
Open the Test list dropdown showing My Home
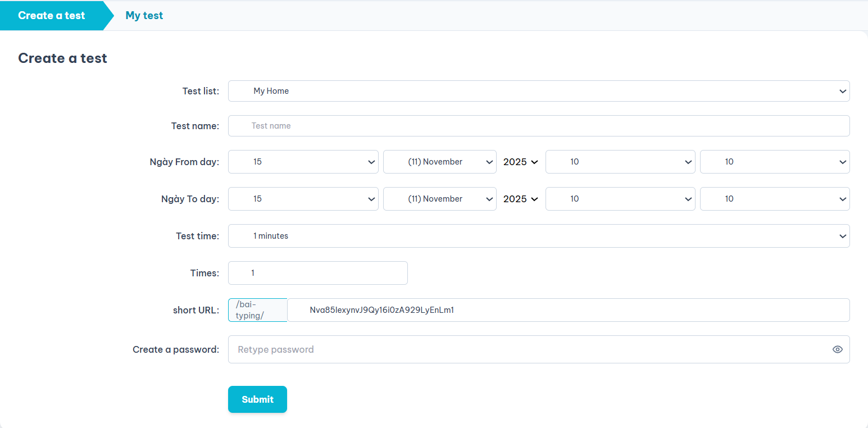(x=538, y=90)
